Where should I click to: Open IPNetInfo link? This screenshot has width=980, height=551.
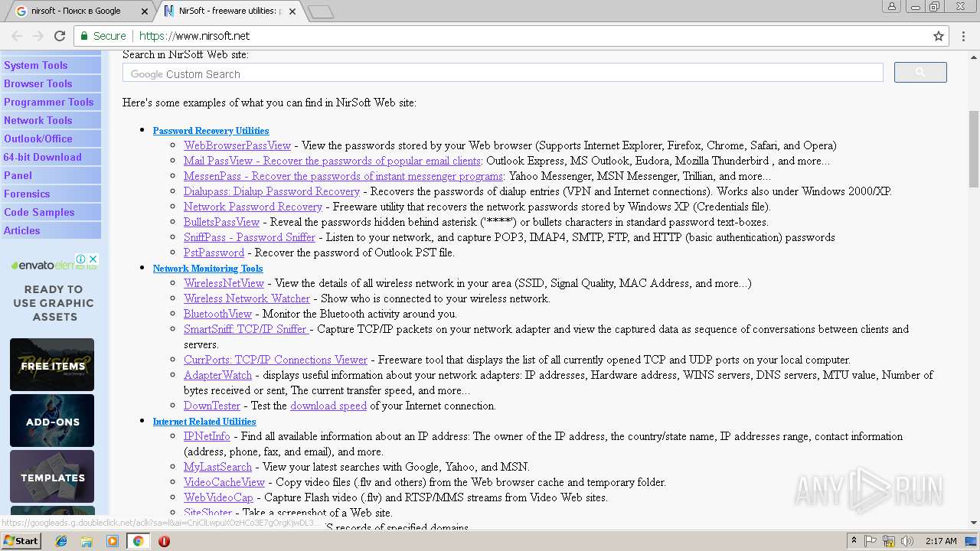(x=207, y=436)
